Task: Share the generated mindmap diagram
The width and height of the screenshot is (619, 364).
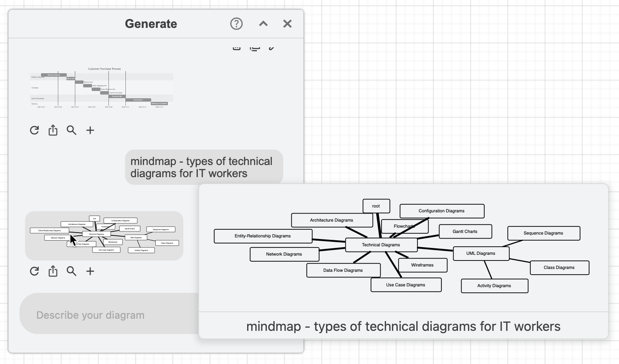Action: tap(53, 271)
